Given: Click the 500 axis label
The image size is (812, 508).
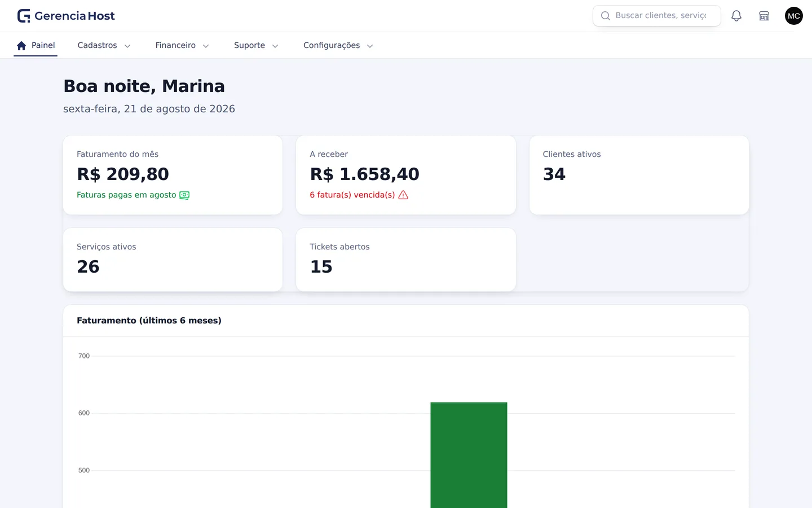Looking at the screenshot, I should coord(84,470).
